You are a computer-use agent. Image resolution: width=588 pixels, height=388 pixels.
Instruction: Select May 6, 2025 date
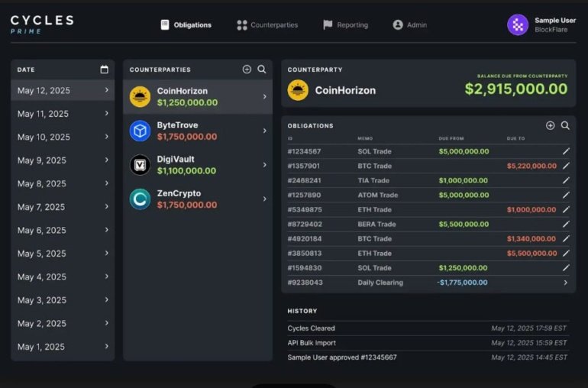pos(63,230)
